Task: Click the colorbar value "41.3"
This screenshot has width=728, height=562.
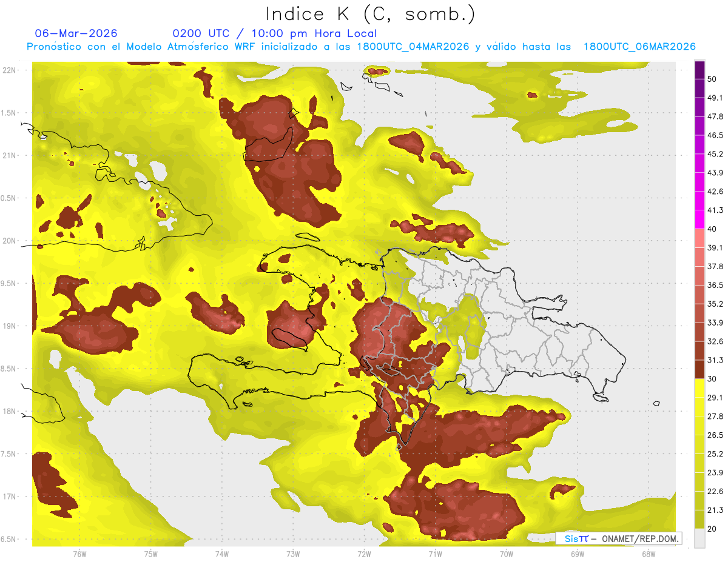Action: point(715,210)
